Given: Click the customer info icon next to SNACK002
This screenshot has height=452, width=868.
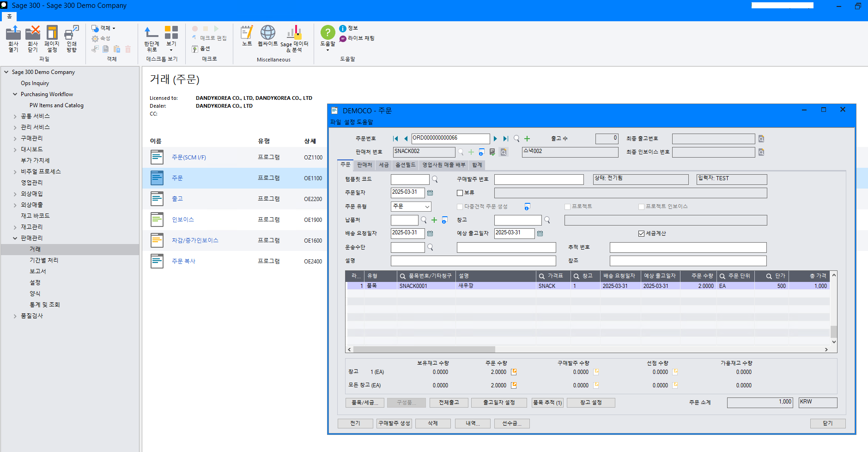Looking at the screenshot, I should [x=481, y=152].
